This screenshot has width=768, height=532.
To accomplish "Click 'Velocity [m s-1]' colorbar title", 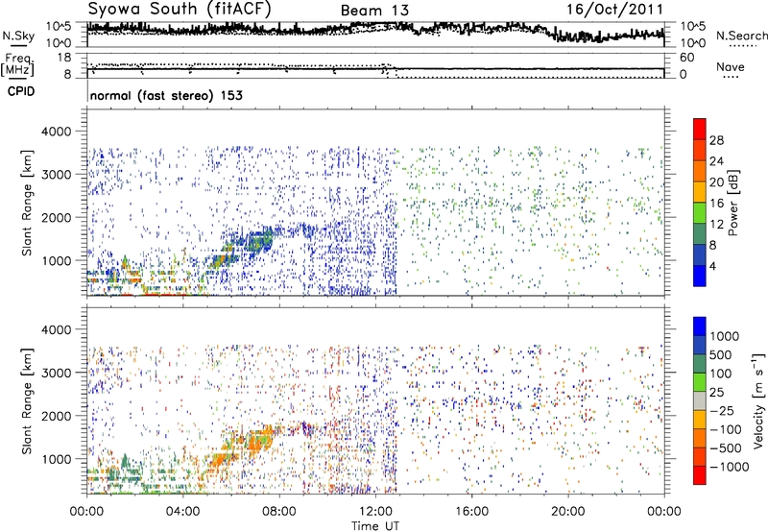I will (x=758, y=400).
